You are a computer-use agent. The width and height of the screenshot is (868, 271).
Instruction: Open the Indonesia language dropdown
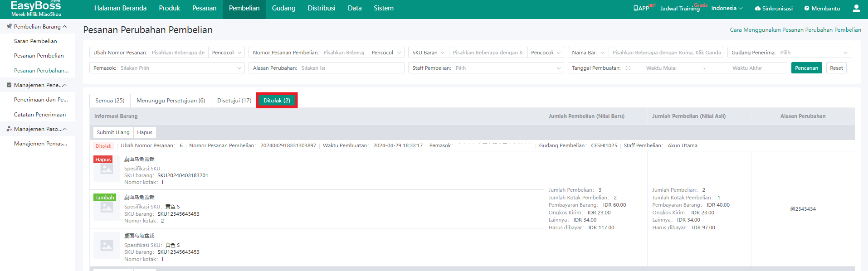click(x=727, y=8)
